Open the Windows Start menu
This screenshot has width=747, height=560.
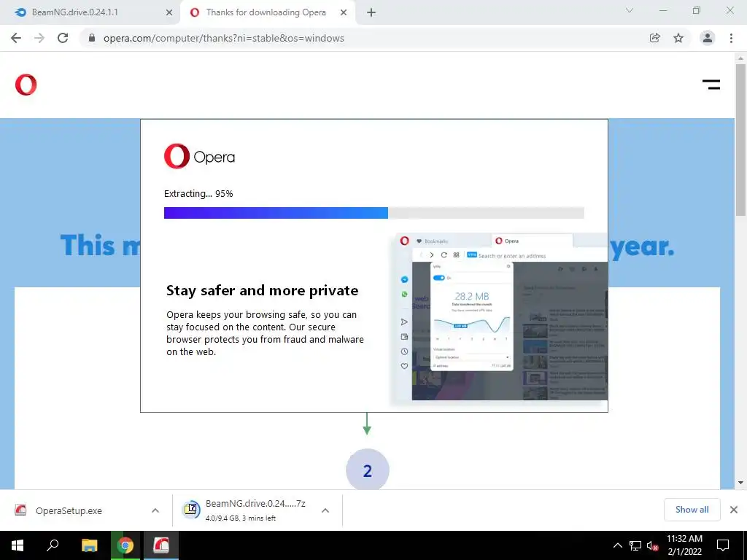18,545
